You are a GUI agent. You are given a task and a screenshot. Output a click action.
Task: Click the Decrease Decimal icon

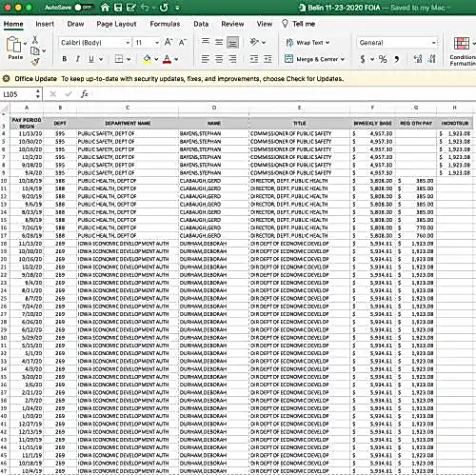432,59
